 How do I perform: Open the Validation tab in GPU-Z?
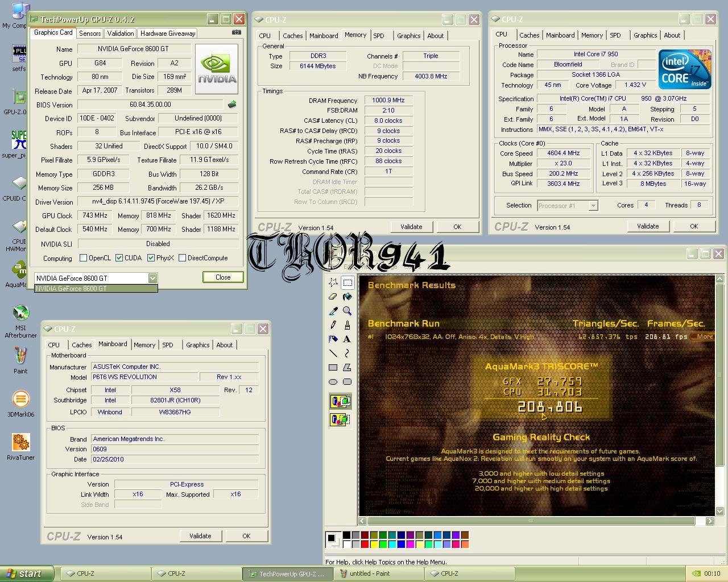121,34
